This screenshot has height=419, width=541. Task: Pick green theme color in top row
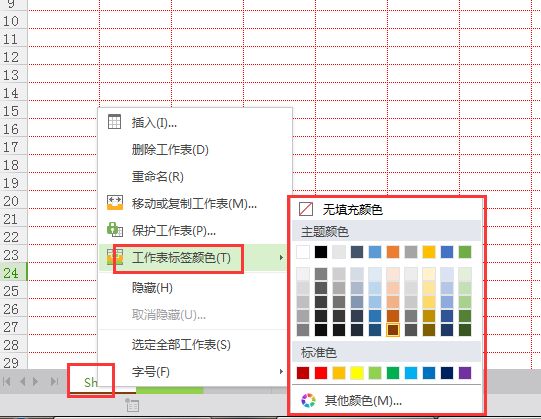[465, 252]
